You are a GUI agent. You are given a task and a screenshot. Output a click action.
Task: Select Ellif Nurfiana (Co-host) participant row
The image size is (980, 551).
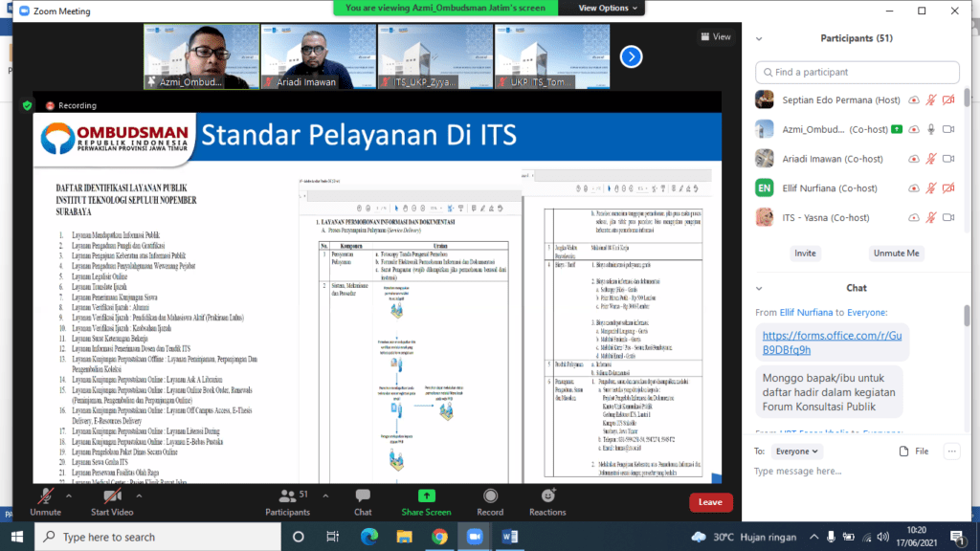pos(857,188)
